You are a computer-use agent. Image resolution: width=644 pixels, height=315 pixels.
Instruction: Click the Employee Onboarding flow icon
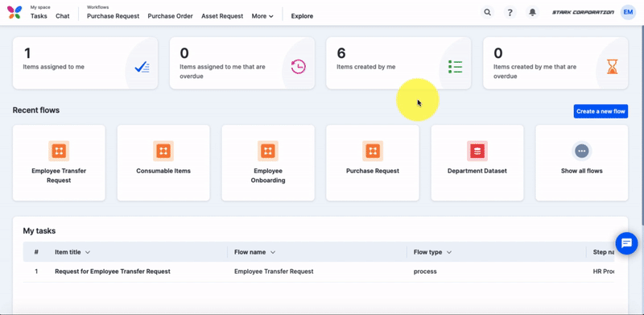[x=268, y=151]
